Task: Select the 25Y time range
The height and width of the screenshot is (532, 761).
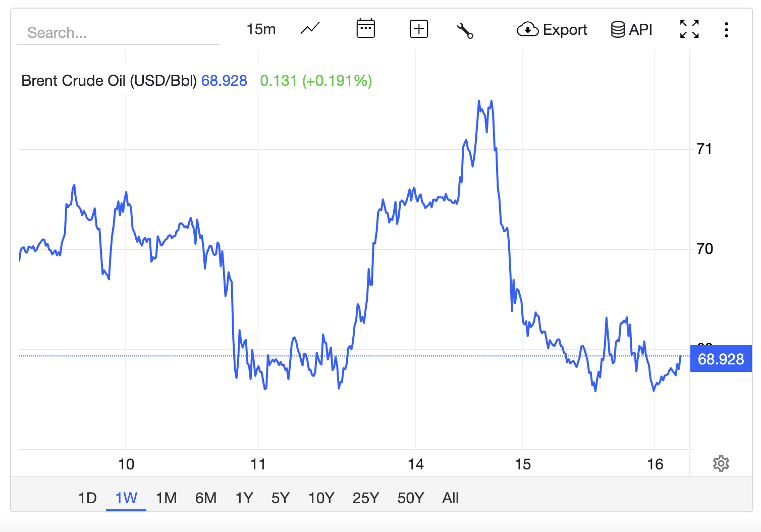Action: pyautogui.click(x=366, y=498)
